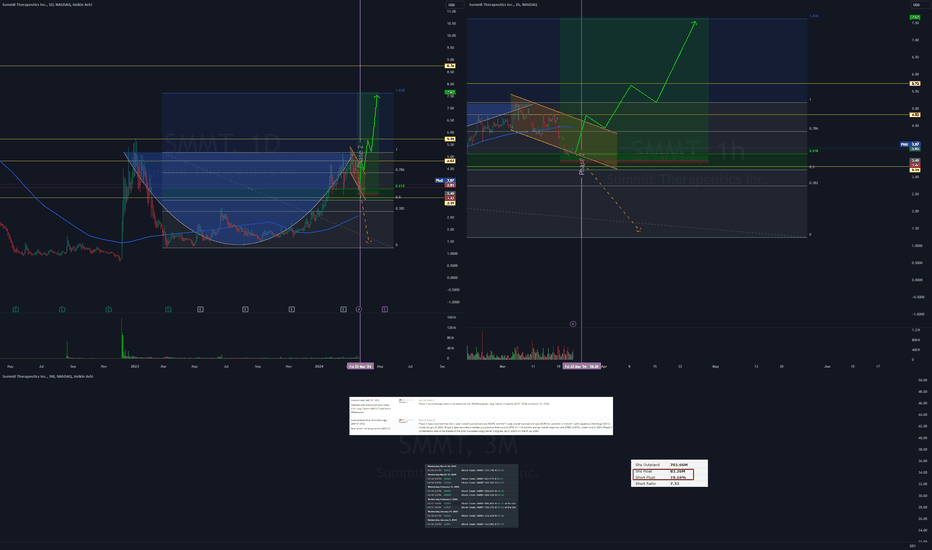Click the blue 'Post' price label on the daily chart
This screenshot has height=550, width=932.
pyautogui.click(x=445, y=180)
